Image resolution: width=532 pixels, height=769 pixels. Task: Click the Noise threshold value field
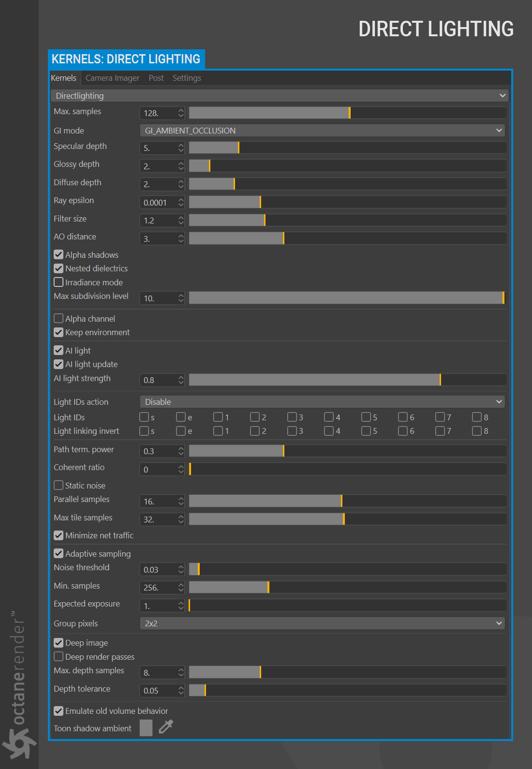158,569
